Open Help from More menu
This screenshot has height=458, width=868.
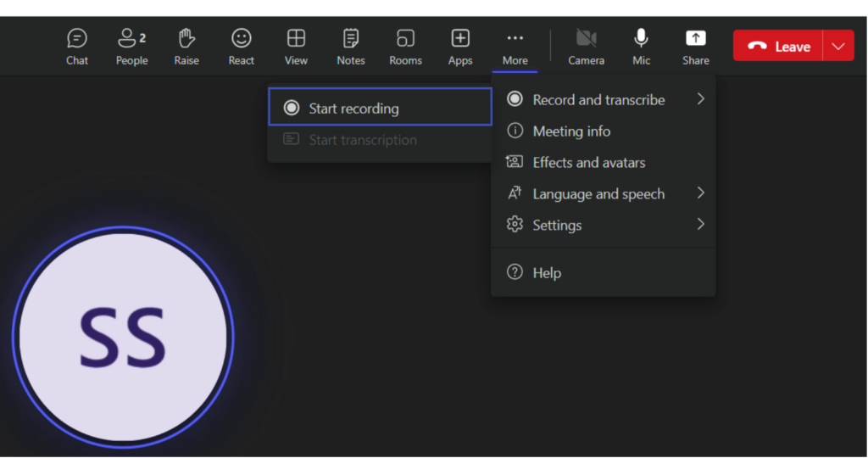coord(604,272)
